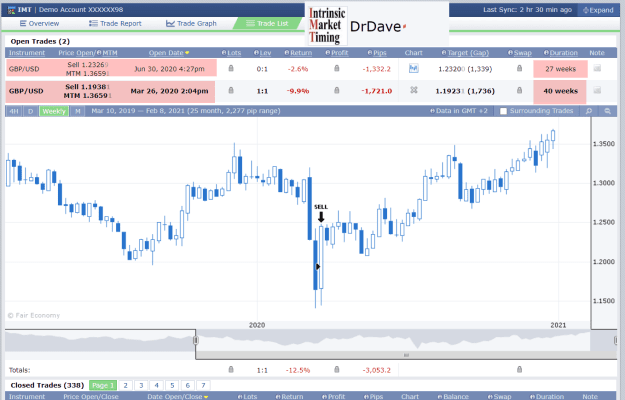Screen dimensions: 625x400
Task: Click the totals lots lock icon
Action: [x=231, y=370]
